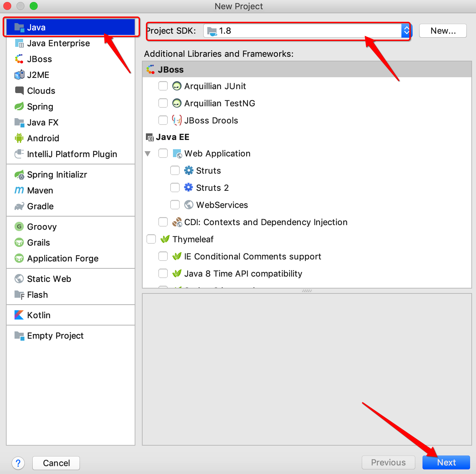Click the Gradle elephant icon
Image resolution: width=476 pixels, height=474 pixels.
point(19,206)
